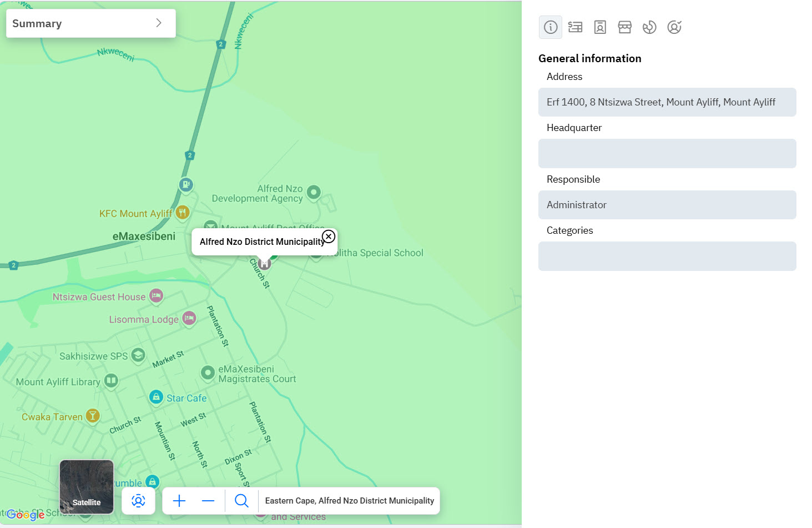Collapse the Alfred Nzo District Municipality info popup

point(328,235)
